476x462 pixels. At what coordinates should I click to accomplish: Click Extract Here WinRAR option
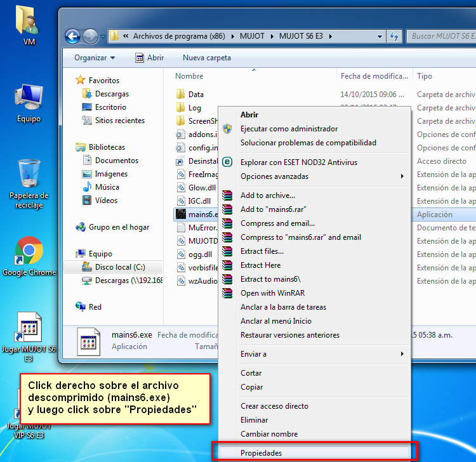260,265
